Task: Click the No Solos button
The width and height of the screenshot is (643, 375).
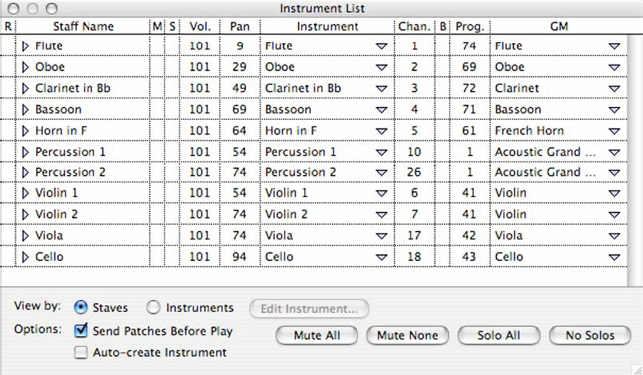Action: pyautogui.click(x=590, y=336)
